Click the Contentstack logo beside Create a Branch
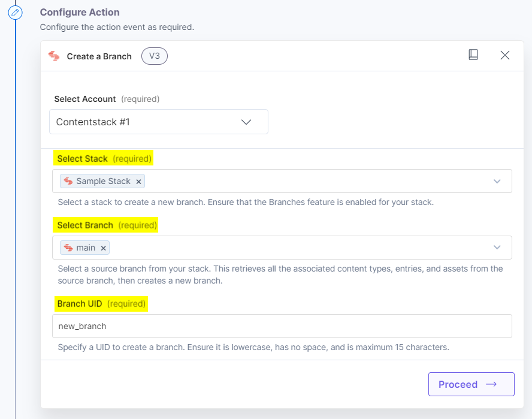The width and height of the screenshot is (532, 419). pyautogui.click(x=54, y=56)
